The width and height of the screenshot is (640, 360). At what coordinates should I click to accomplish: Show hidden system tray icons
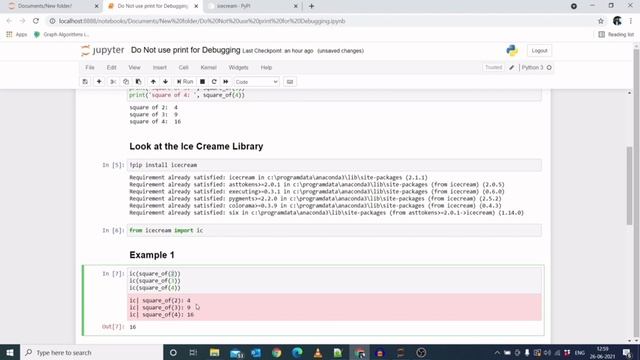pyautogui.click(x=497, y=353)
